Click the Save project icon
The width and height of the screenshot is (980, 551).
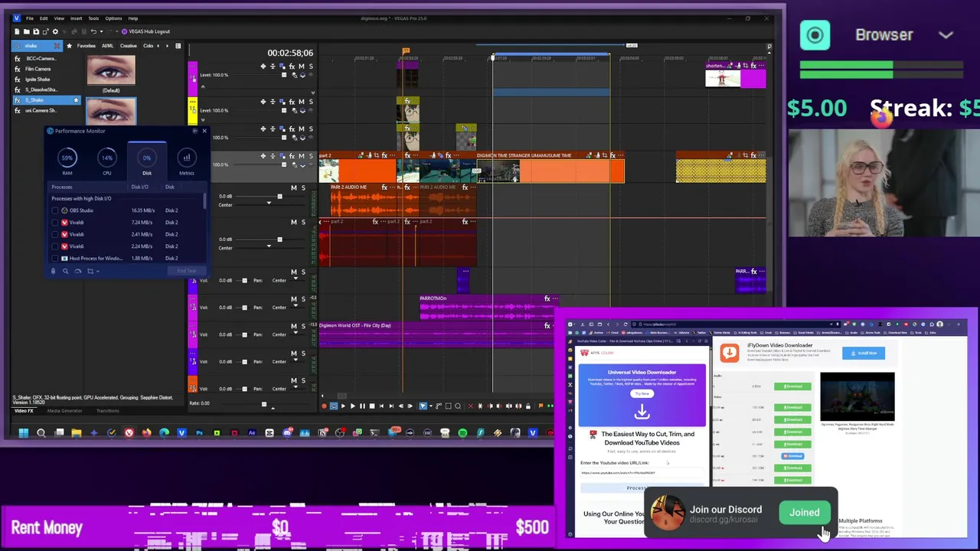coord(35,31)
